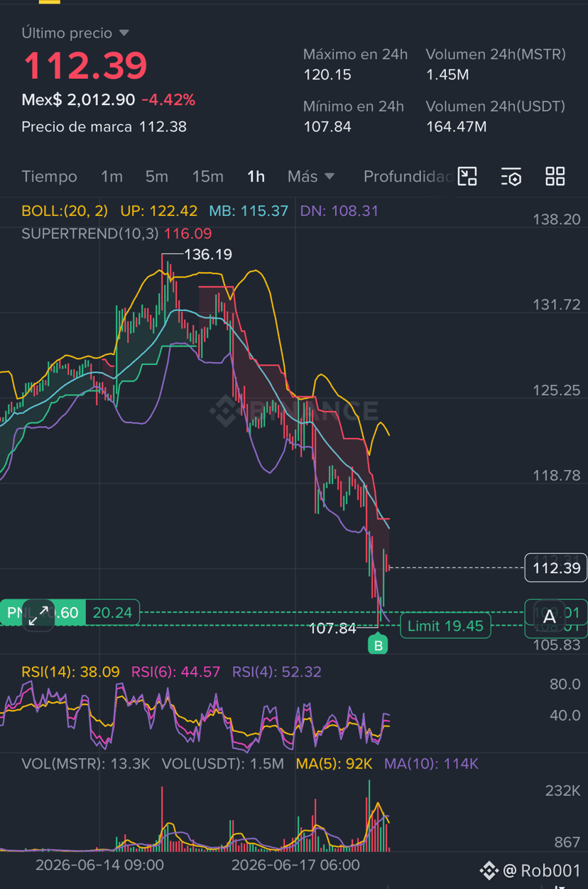Image resolution: width=588 pixels, height=889 pixels.
Task: Select the 1h timeframe
Action: click(x=256, y=176)
